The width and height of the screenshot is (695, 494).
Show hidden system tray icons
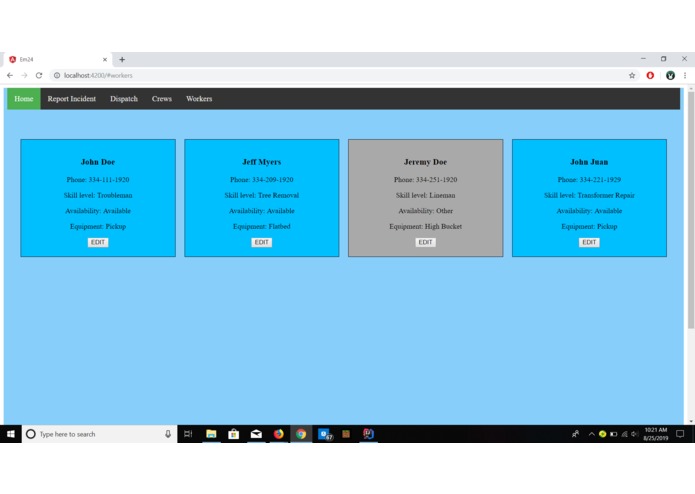point(591,434)
